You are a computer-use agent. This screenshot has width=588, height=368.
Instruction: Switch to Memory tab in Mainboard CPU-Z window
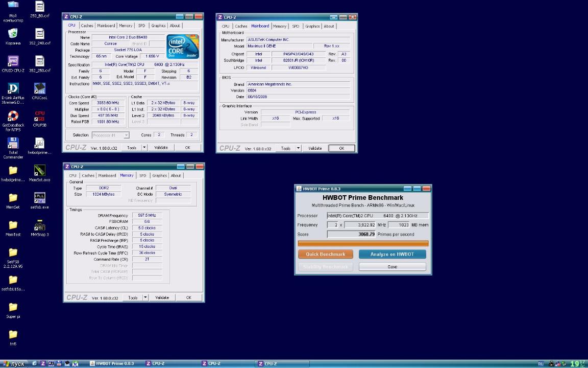pos(279,26)
